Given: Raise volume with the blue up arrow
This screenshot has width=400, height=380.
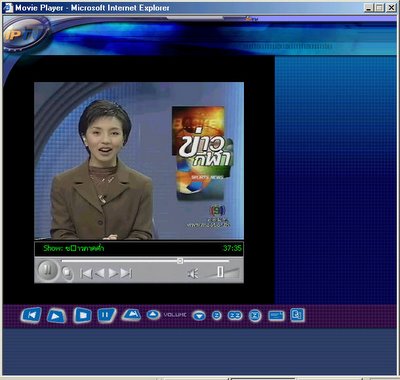Looking at the screenshot, I should pos(153,314).
